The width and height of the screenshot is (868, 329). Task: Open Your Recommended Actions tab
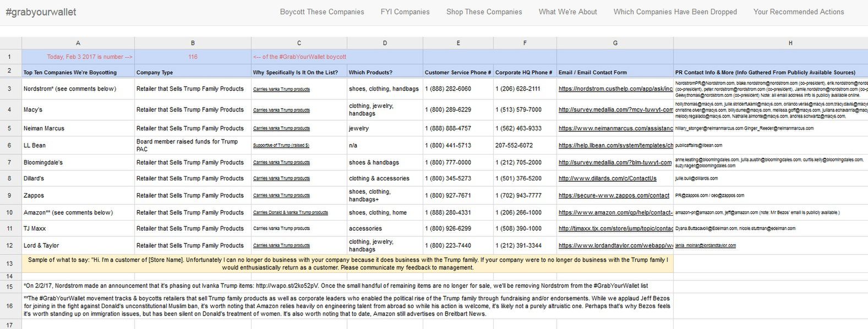pyautogui.click(x=799, y=12)
